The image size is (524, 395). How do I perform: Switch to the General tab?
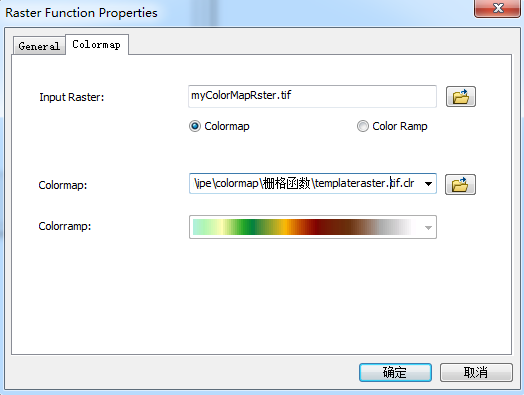coord(39,46)
